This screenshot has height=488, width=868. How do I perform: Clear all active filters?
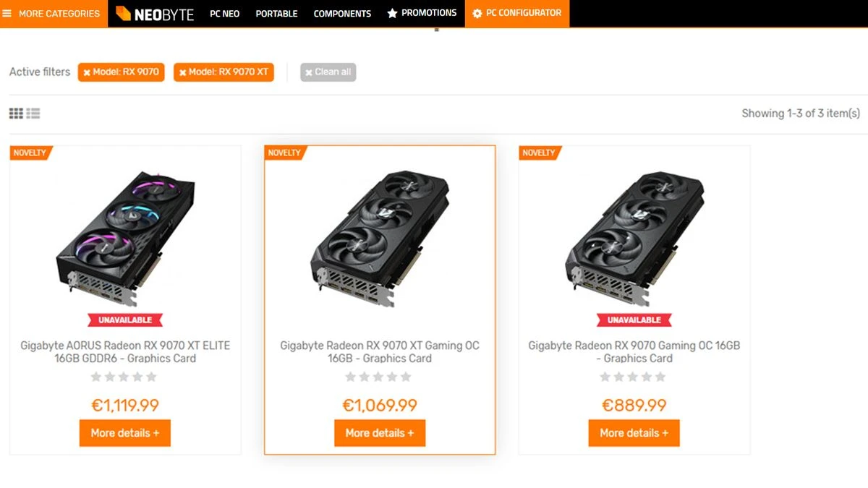tap(328, 72)
